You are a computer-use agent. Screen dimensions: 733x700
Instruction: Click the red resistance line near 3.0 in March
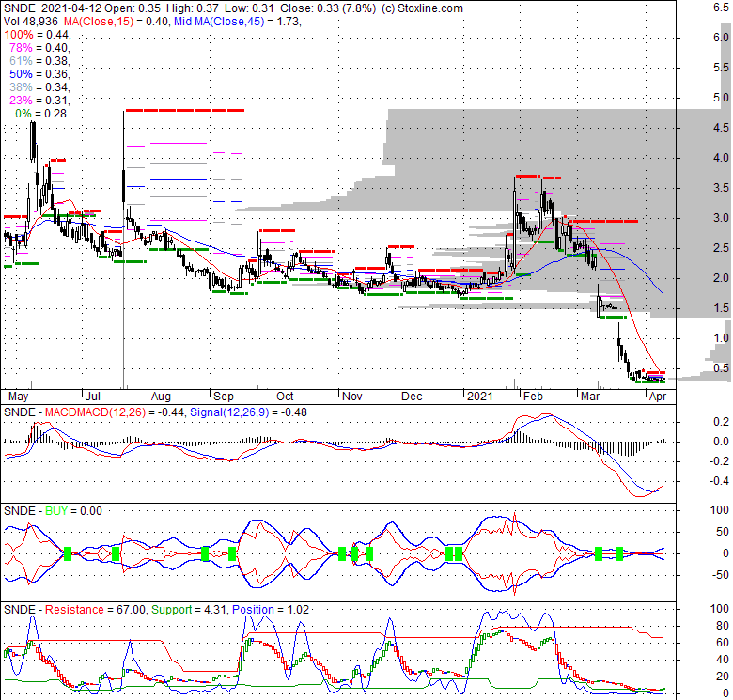pos(603,221)
